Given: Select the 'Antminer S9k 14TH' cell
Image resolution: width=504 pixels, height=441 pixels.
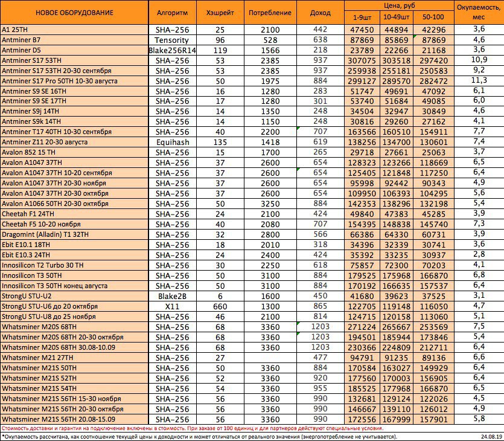Looking at the screenshot, I should coord(74,121).
